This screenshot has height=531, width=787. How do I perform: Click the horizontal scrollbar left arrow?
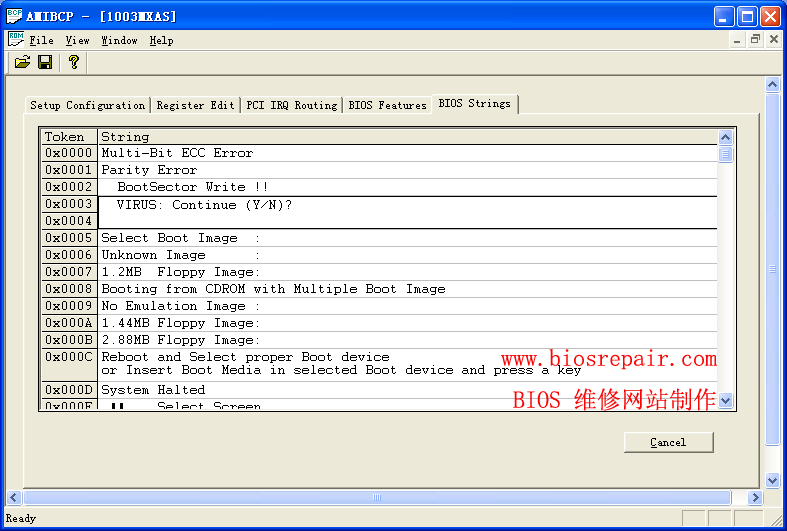(x=13, y=497)
